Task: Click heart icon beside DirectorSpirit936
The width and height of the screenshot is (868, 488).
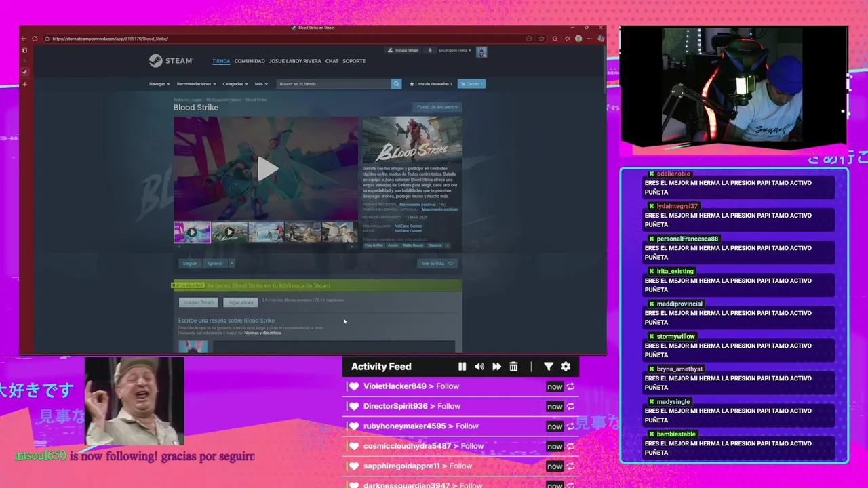Action: click(x=353, y=406)
